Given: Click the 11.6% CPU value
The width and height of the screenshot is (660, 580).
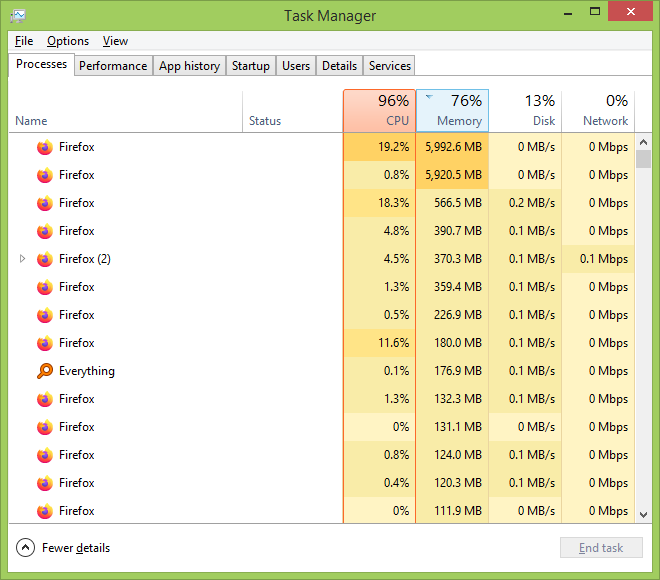Looking at the screenshot, I should (394, 343).
